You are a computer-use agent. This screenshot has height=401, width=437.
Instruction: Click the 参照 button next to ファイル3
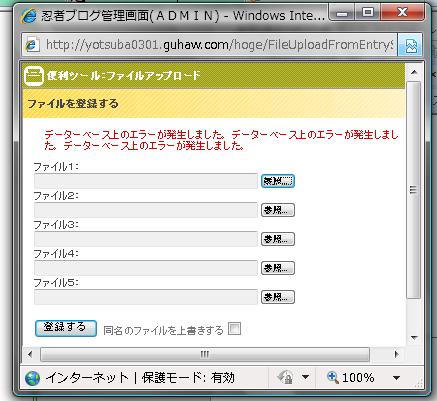(278, 239)
